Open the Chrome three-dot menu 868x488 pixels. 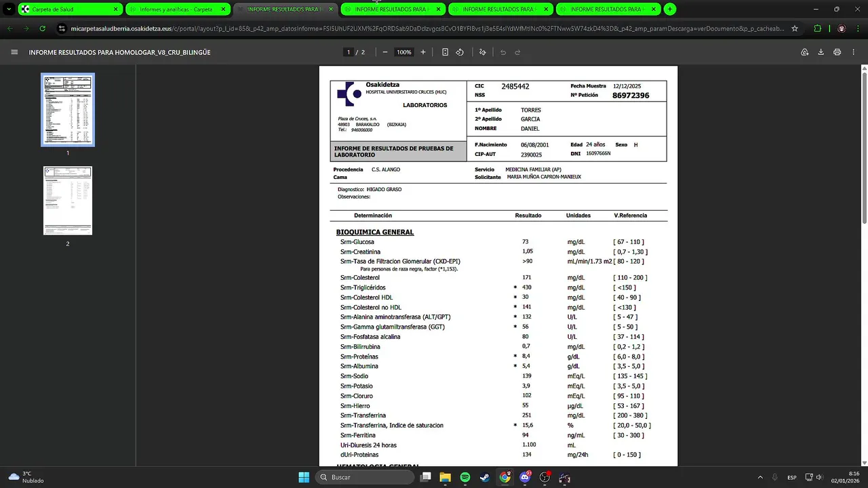tap(858, 28)
